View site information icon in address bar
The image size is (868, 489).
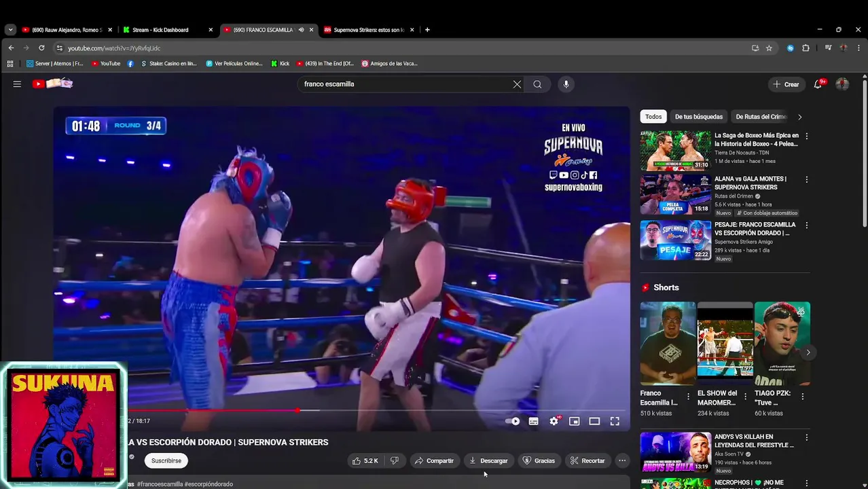pos(60,48)
